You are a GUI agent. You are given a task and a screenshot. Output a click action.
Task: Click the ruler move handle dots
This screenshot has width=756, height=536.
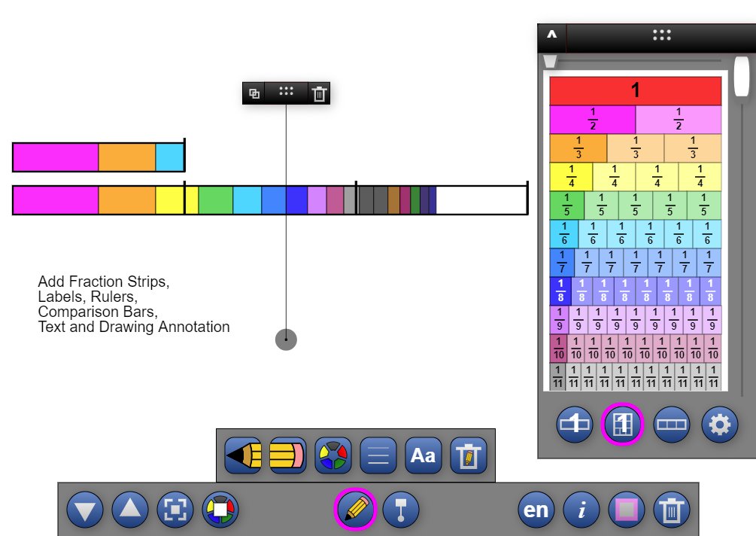coord(287,90)
